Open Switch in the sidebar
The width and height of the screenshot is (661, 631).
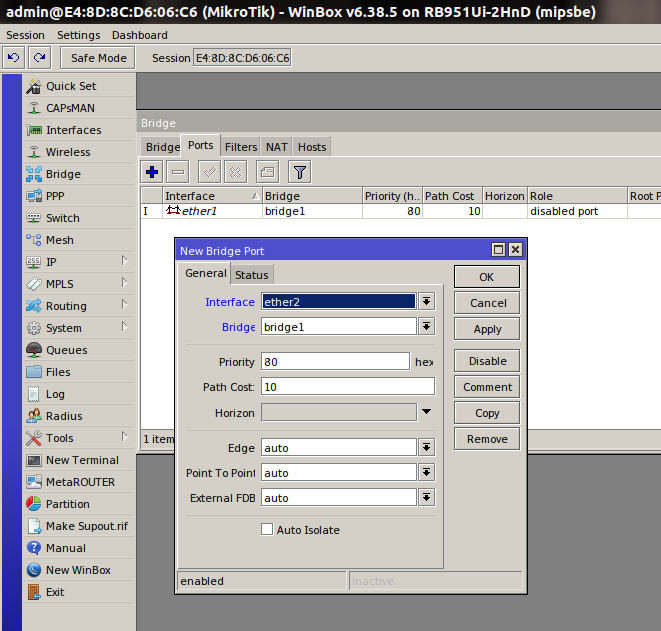(80, 218)
